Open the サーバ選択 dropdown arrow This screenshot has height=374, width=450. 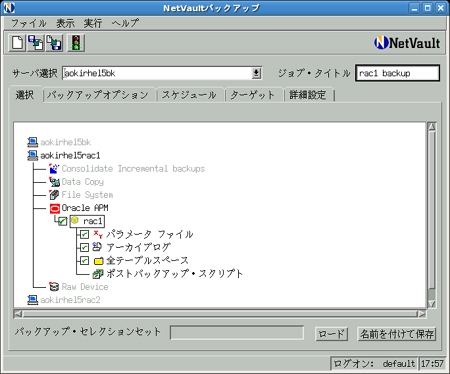256,73
